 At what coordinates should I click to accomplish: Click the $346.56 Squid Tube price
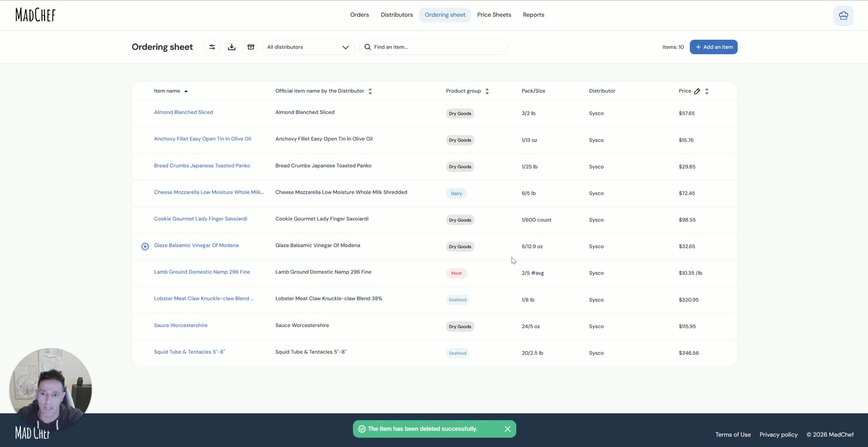(688, 353)
